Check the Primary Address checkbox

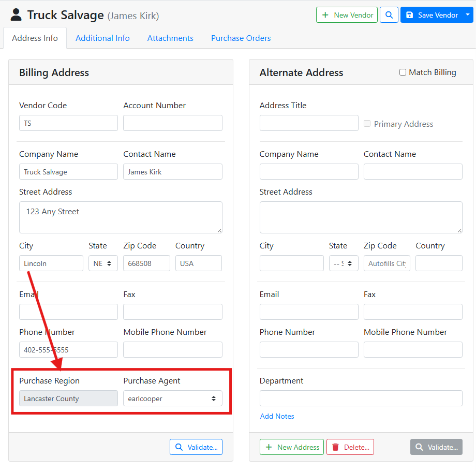click(x=367, y=124)
